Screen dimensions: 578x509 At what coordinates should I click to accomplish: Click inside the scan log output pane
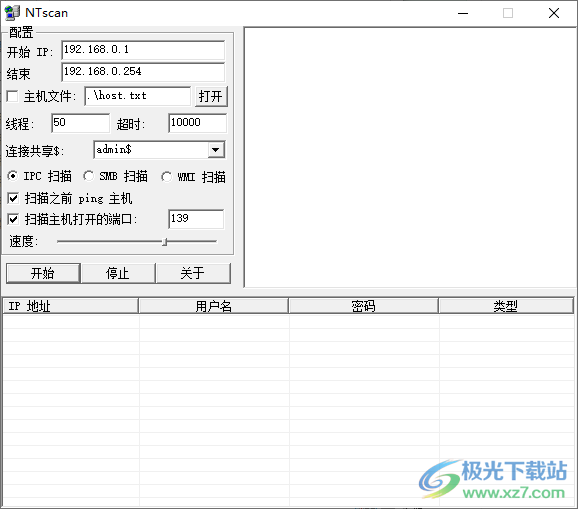pos(410,157)
